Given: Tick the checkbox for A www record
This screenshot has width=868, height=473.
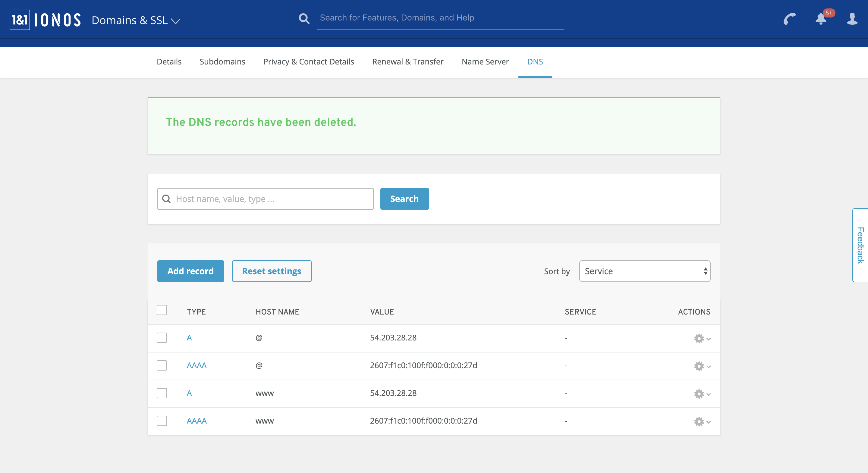Looking at the screenshot, I should click(x=162, y=393).
